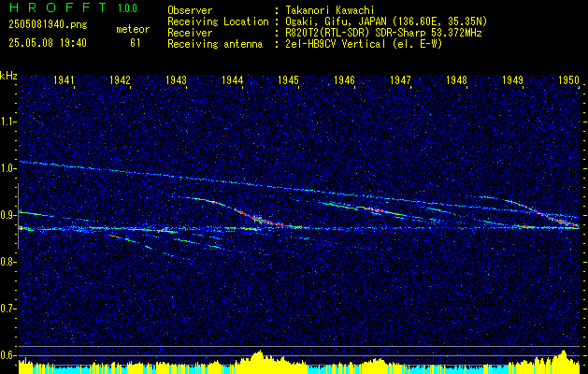The image size is (588, 374).
Task: Click the frequency 53.372MHz in receiver line
Action: click(x=457, y=33)
